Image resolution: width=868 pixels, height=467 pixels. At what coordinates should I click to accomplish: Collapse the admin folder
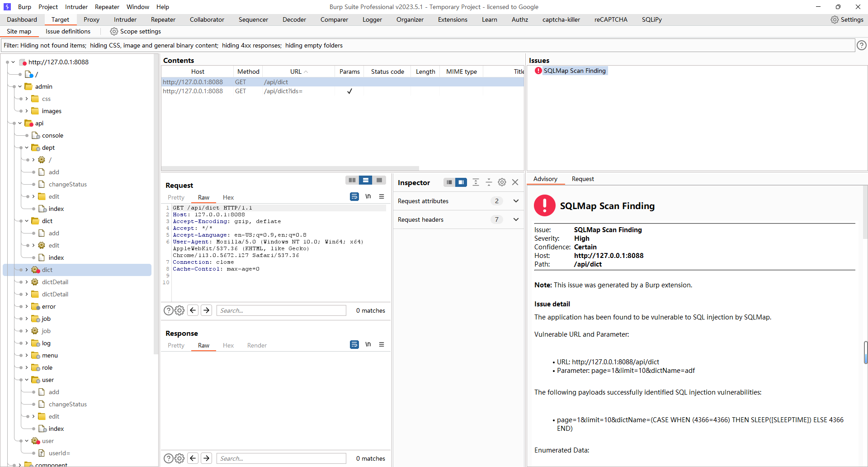pyautogui.click(x=20, y=86)
